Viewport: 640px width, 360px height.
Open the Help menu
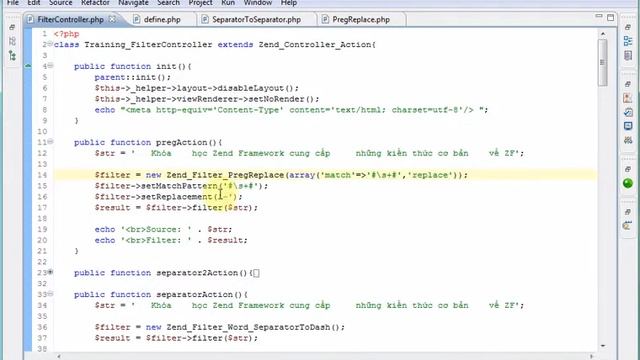click(289, 3)
